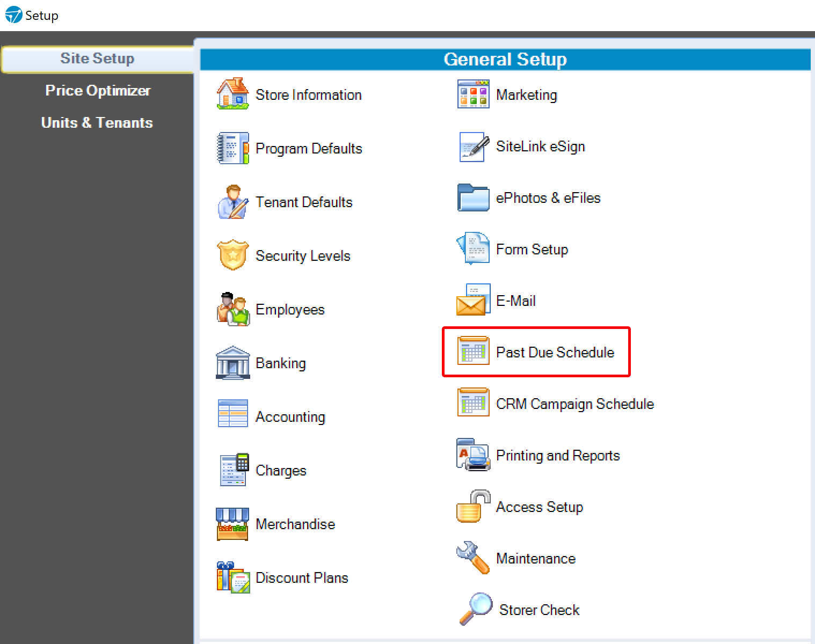Screen dimensions: 815x644
Task: Open the Price Optimizer section
Action: point(98,91)
